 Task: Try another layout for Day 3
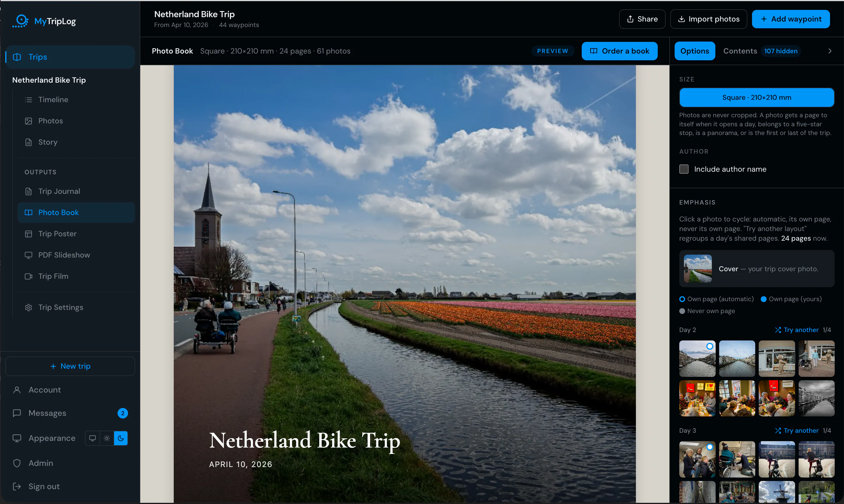tap(797, 431)
